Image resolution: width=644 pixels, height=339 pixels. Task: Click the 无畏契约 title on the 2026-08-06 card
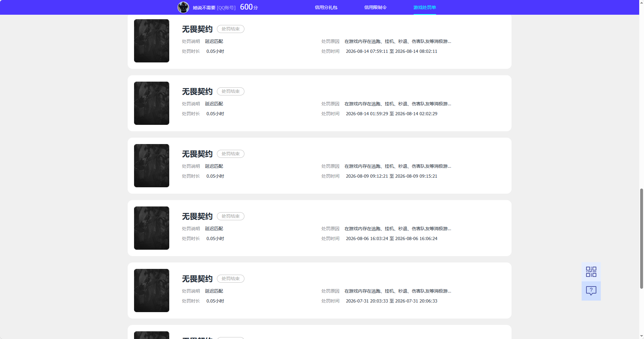click(197, 216)
